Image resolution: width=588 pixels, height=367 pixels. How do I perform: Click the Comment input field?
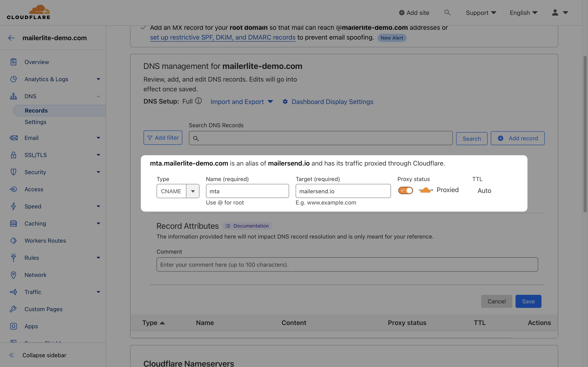[347, 265]
